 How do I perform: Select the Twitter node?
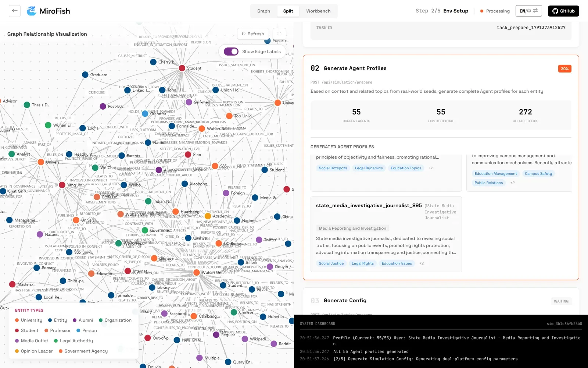click(x=259, y=240)
